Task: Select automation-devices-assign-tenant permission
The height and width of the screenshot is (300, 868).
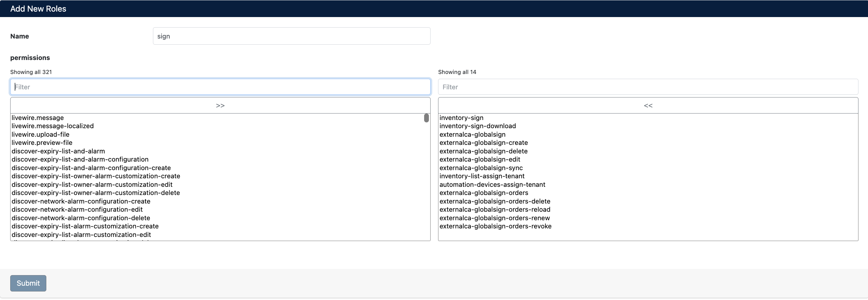Action: coord(492,185)
